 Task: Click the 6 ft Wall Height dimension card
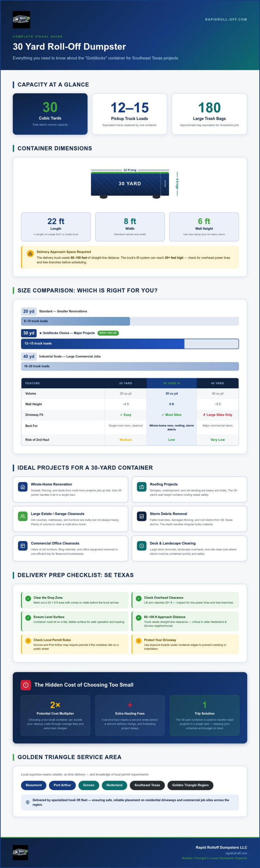[x=204, y=227]
